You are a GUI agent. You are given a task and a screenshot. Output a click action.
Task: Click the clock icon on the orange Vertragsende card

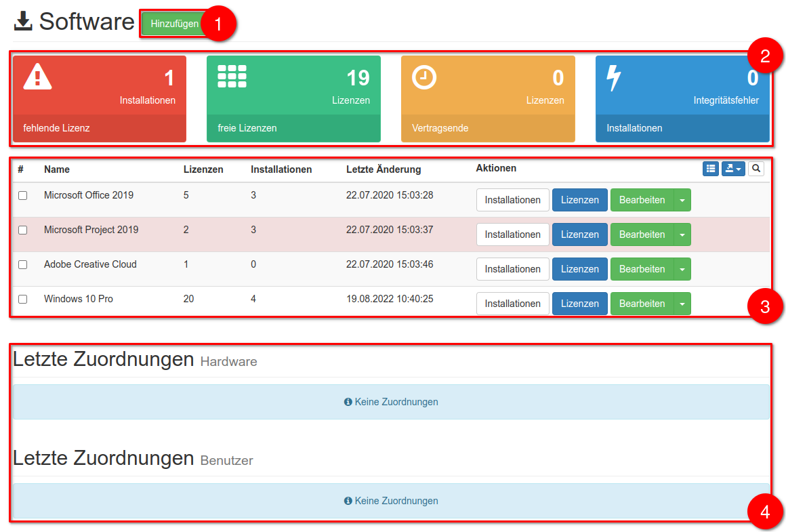click(x=424, y=77)
